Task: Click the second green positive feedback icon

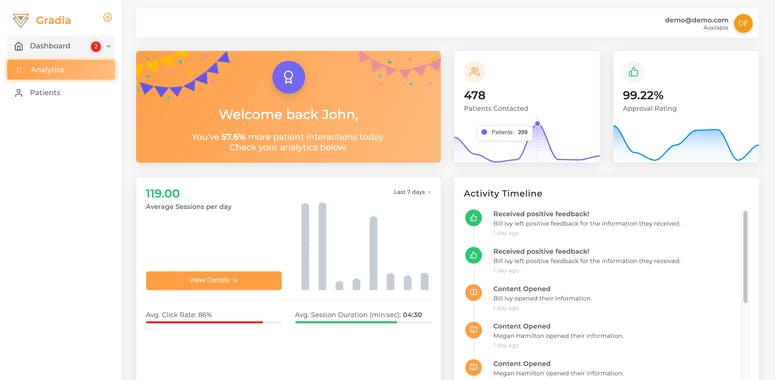Action: 474,255
